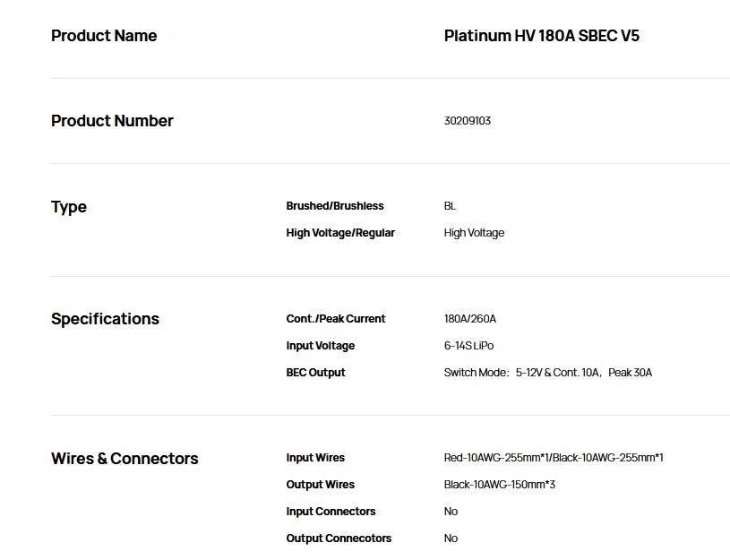730x560 pixels.
Task: Click the "Input Voltage" label
Action: tap(321, 346)
